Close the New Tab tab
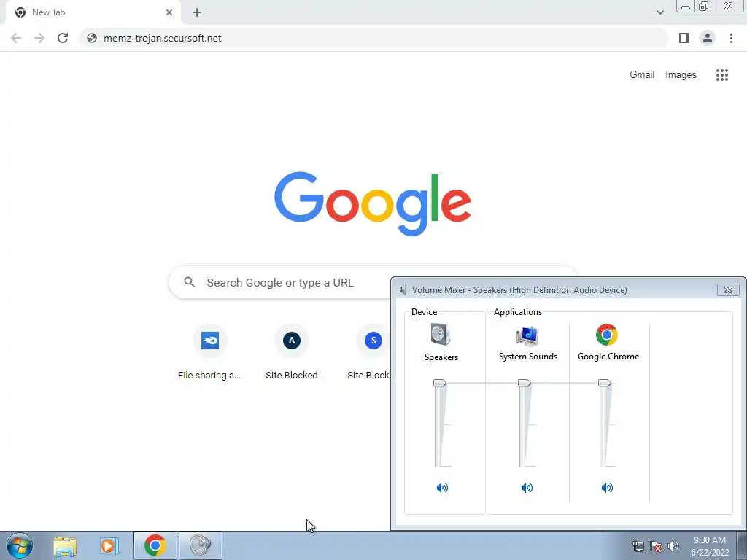This screenshot has width=747, height=560. (169, 12)
